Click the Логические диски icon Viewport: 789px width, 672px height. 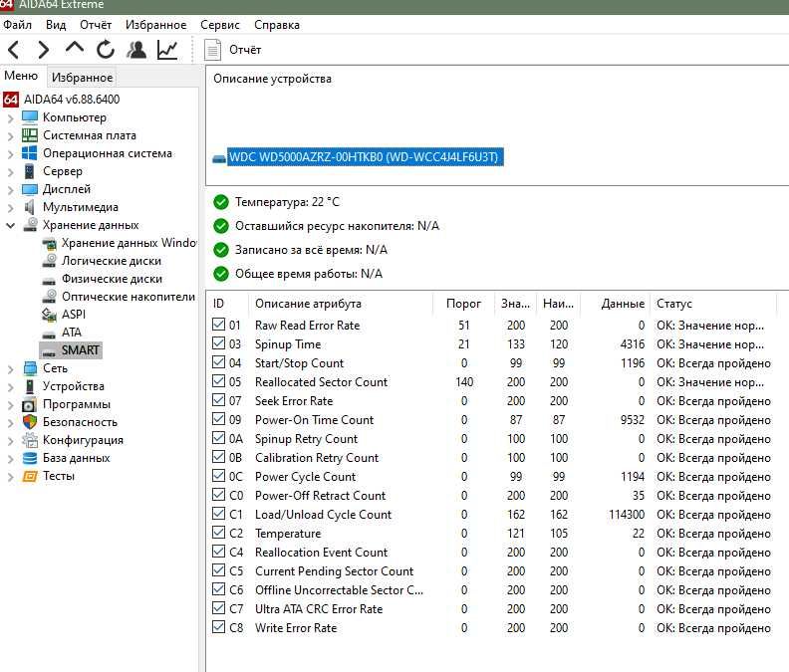[x=49, y=261]
